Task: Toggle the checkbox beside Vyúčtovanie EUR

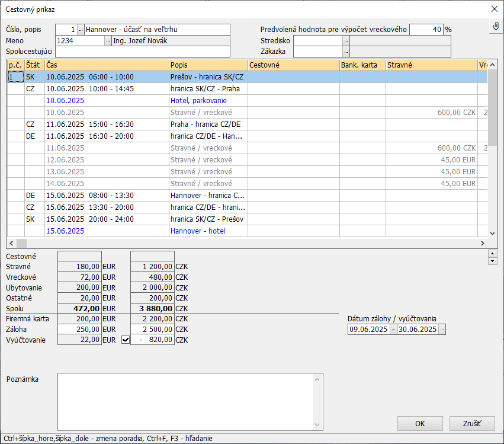Action: click(x=125, y=340)
